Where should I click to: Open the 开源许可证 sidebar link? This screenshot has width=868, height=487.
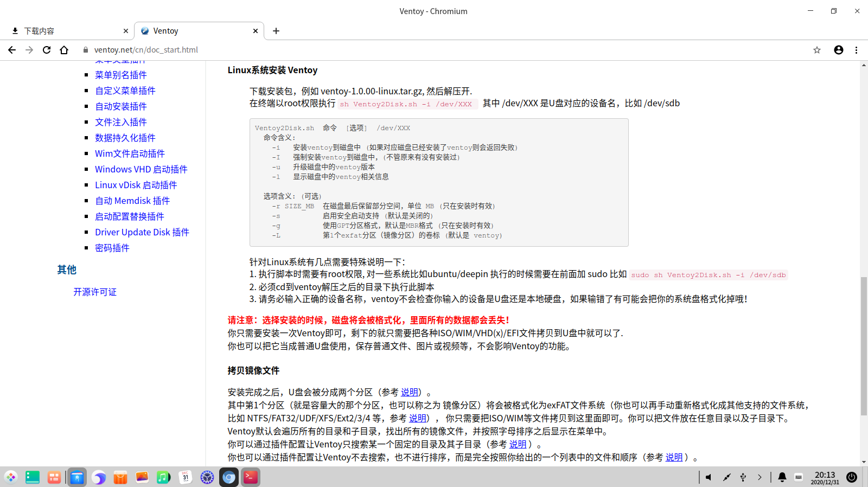tap(95, 292)
